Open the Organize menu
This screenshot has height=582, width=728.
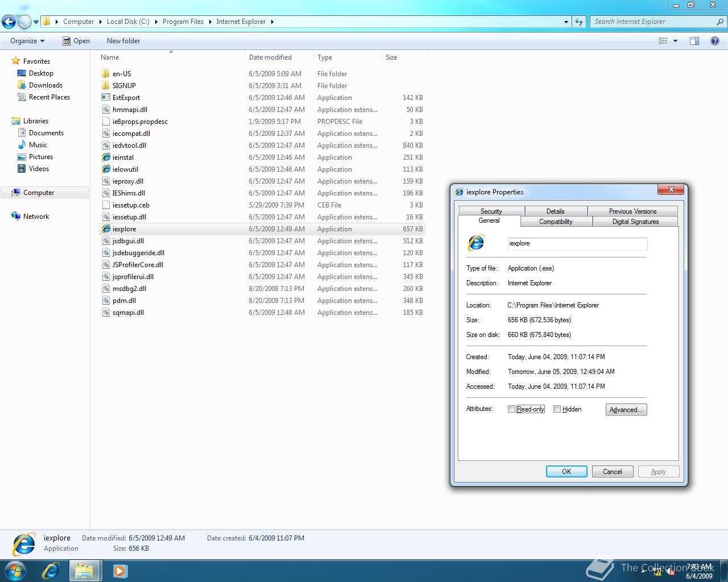pyautogui.click(x=27, y=41)
